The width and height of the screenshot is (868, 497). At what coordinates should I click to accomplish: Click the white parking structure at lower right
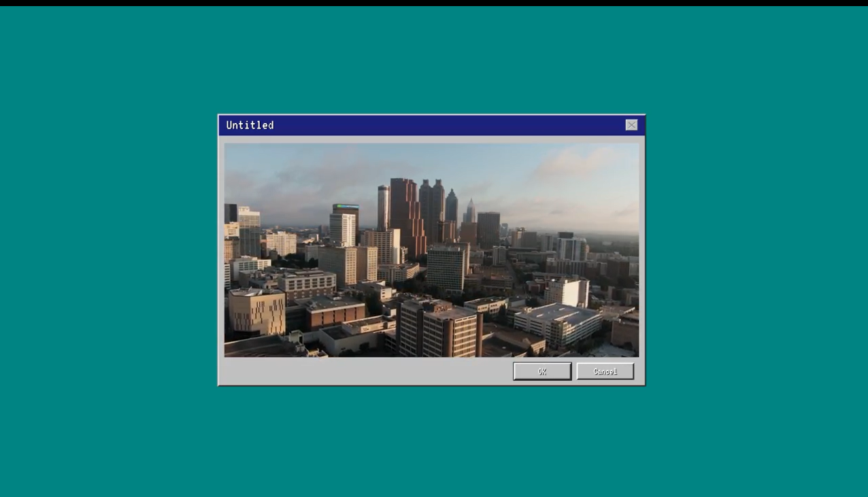tap(558, 323)
